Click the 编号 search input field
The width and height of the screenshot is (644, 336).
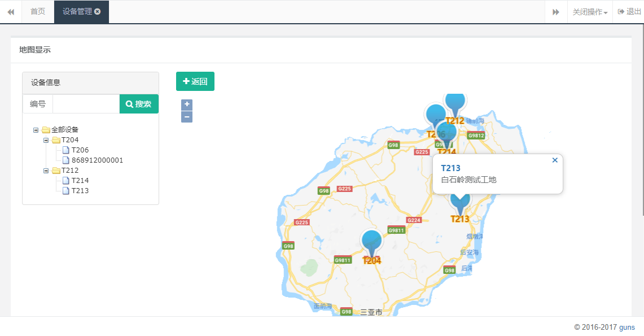(x=85, y=104)
